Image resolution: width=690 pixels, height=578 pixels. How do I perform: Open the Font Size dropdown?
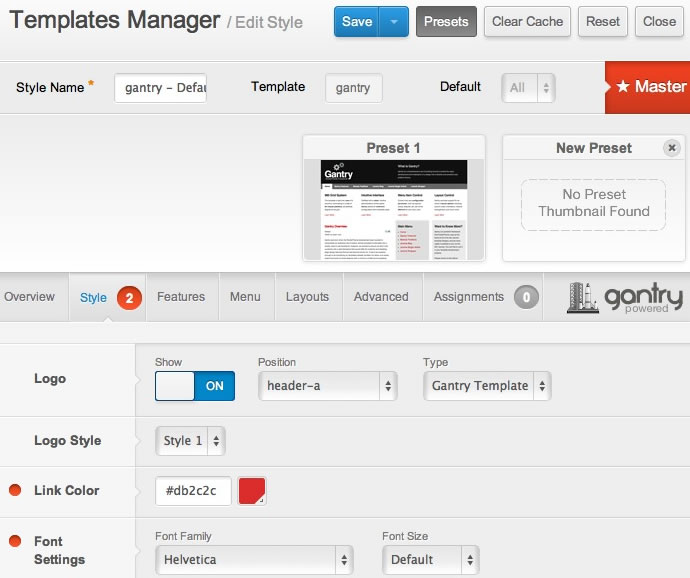pos(430,560)
